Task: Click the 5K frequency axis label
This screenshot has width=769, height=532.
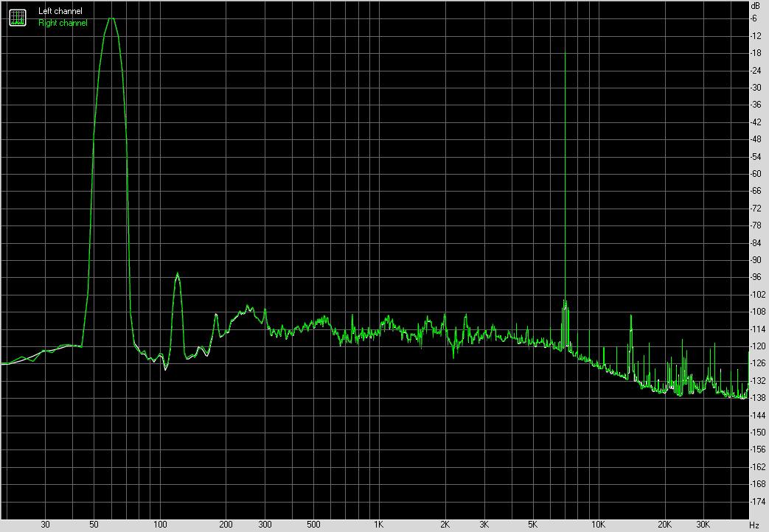Action: click(x=532, y=525)
